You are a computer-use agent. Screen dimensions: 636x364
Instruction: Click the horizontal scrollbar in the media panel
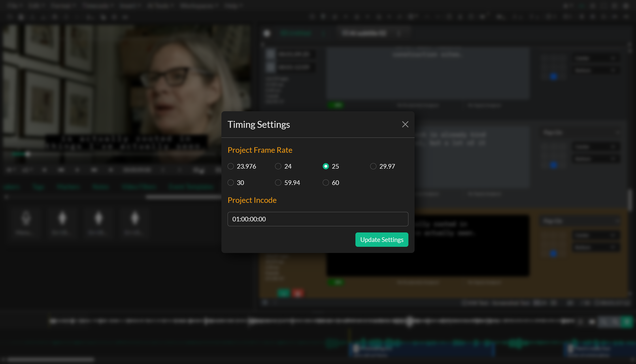tap(184, 197)
